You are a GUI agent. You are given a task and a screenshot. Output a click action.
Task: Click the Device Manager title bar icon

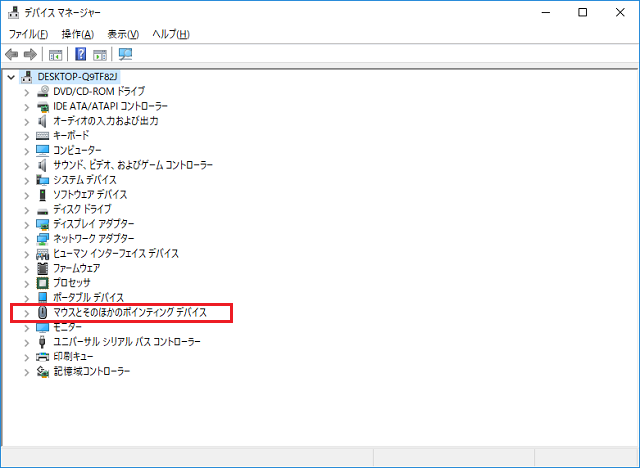pyautogui.click(x=13, y=13)
